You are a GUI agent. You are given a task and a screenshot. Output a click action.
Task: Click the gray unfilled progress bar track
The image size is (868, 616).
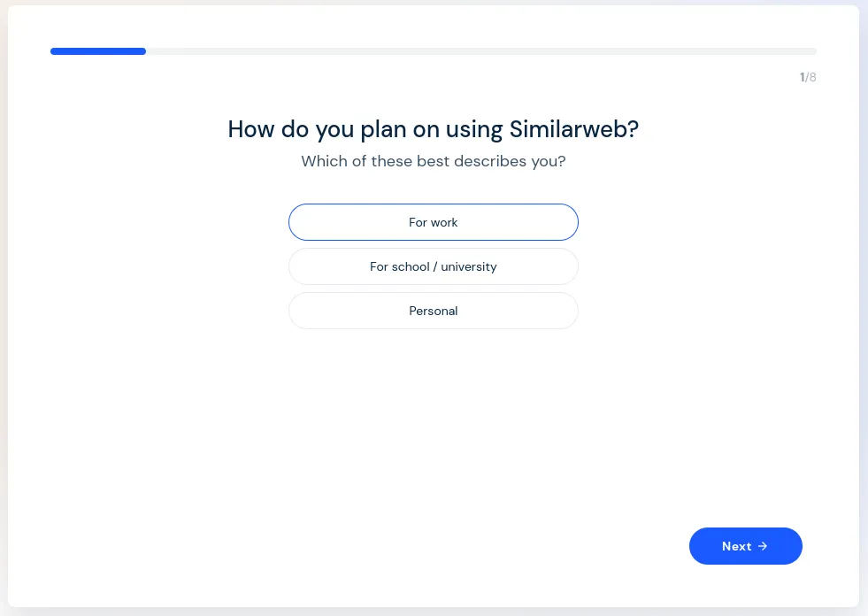481,51
